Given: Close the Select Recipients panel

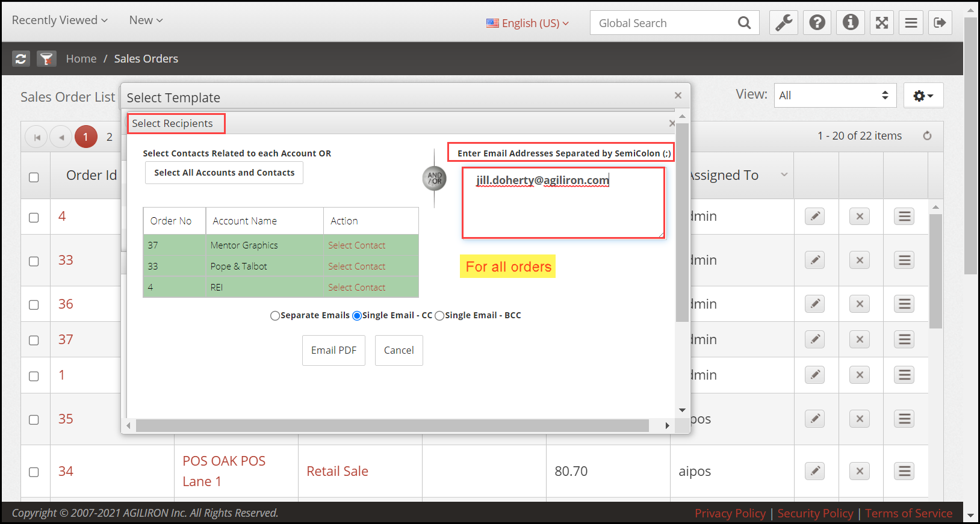Looking at the screenshot, I should pyautogui.click(x=672, y=123).
